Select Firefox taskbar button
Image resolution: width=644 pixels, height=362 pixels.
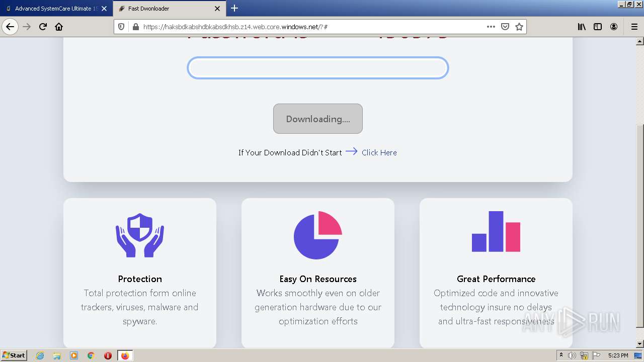125,355
